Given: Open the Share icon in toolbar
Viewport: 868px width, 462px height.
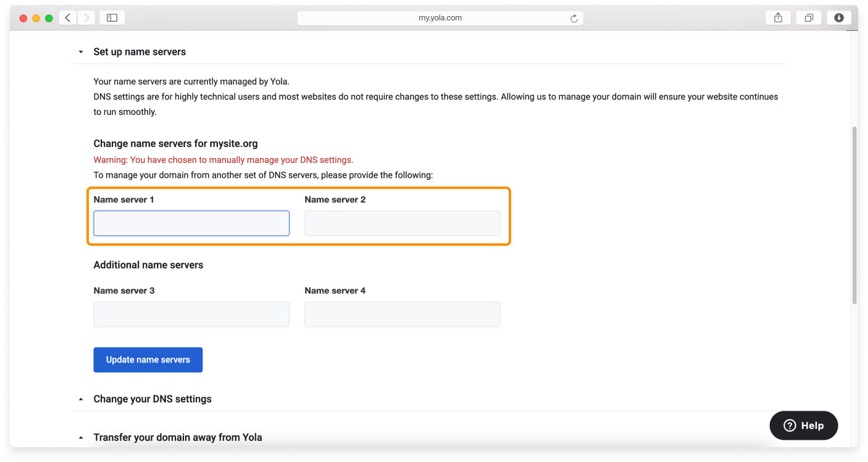Looking at the screenshot, I should coord(778,18).
